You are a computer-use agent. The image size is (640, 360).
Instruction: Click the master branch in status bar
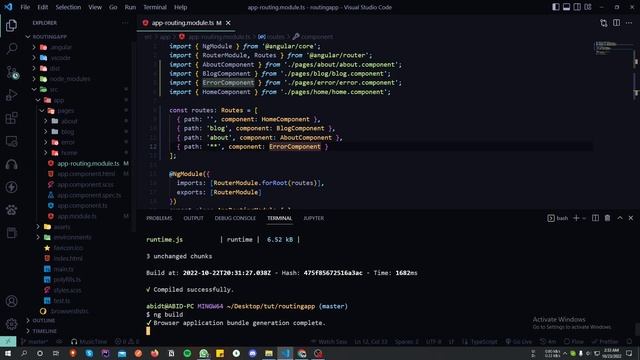click(34, 342)
